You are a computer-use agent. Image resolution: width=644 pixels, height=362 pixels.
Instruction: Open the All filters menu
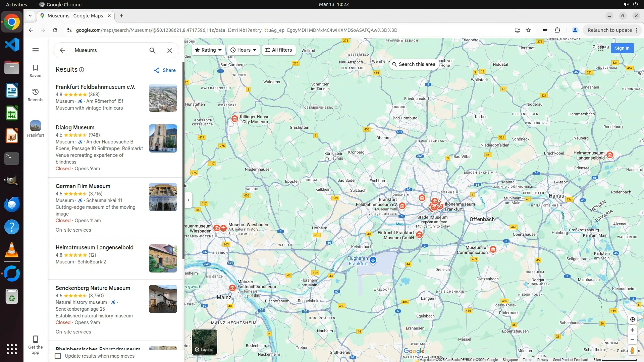point(279,50)
